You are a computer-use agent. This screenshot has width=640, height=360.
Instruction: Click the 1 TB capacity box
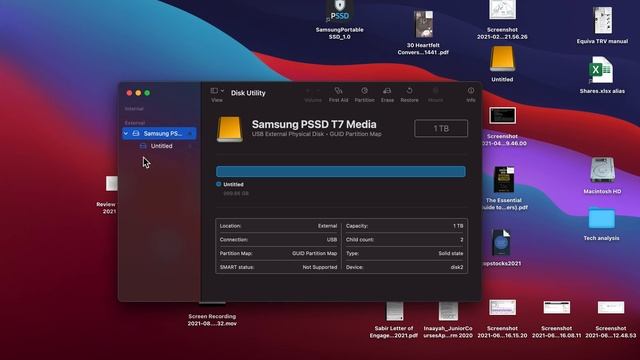441,129
